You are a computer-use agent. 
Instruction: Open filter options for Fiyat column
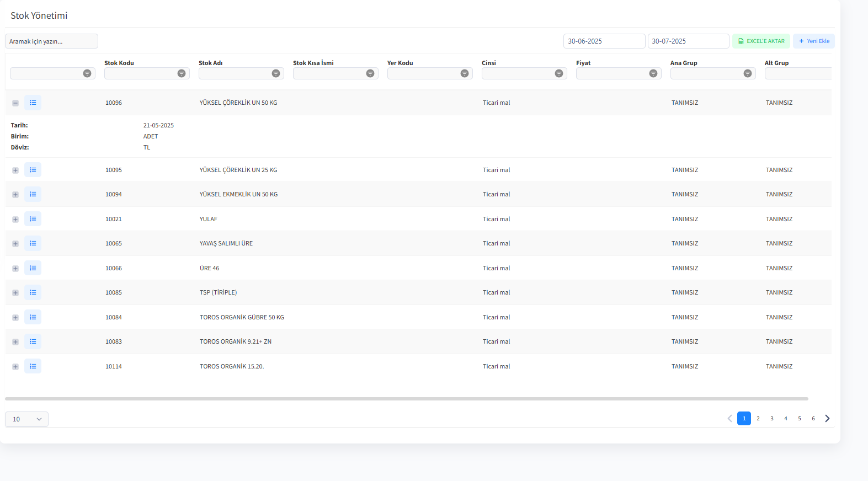(653, 73)
